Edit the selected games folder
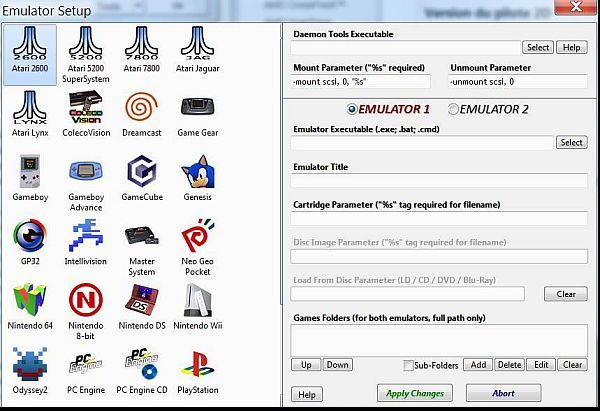This screenshot has height=411, width=600. pyautogui.click(x=541, y=365)
